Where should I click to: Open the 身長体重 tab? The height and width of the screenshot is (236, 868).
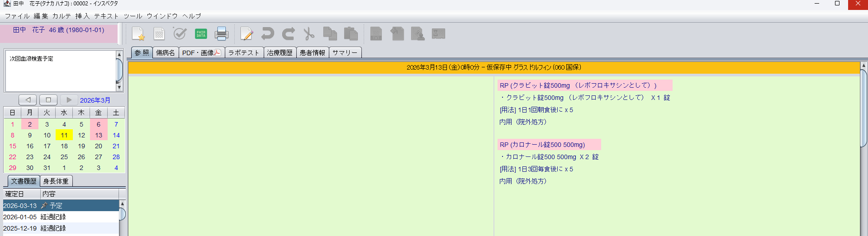click(x=56, y=181)
